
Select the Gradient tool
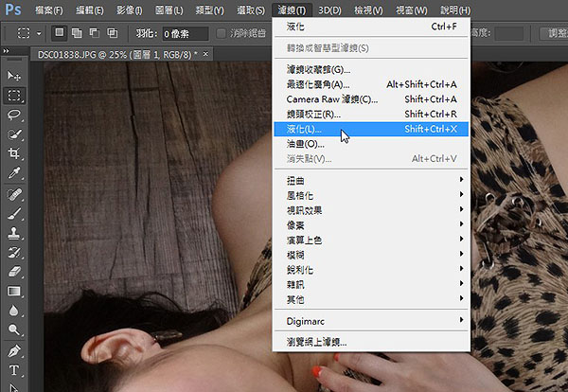(x=14, y=292)
